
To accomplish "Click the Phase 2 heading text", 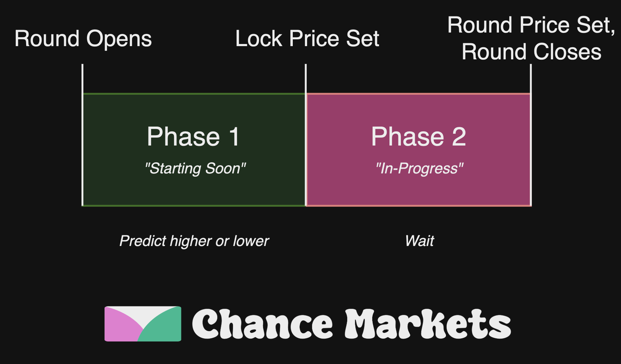I will [x=418, y=137].
